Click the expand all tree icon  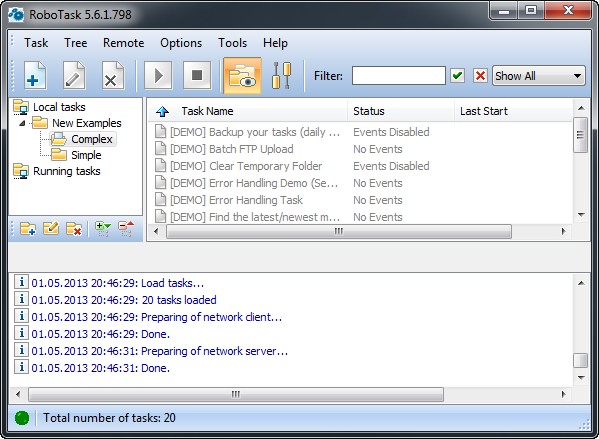[103, 229]
